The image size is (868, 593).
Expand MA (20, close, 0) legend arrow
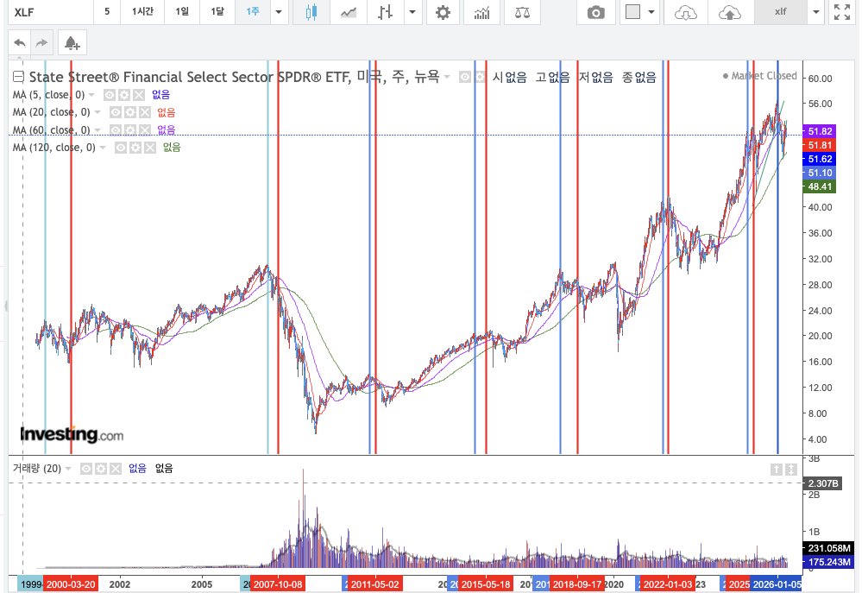97,112
